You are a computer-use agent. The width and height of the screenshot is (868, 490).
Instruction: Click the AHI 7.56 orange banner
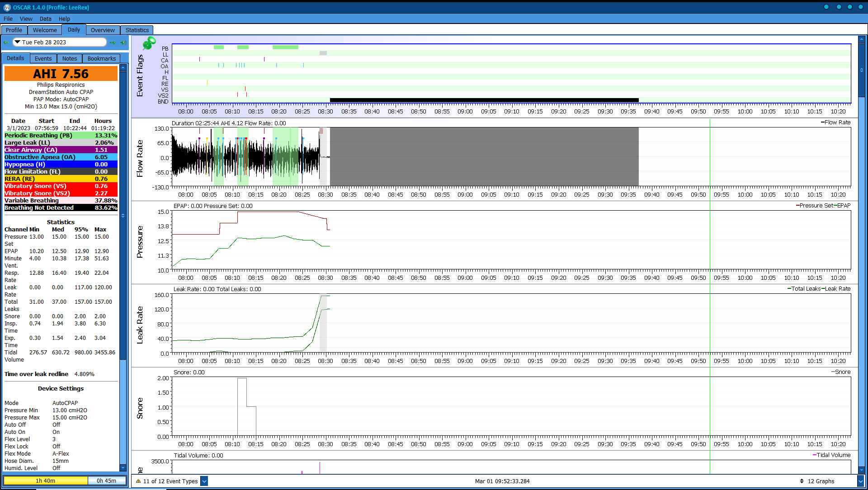coord(61,74)
